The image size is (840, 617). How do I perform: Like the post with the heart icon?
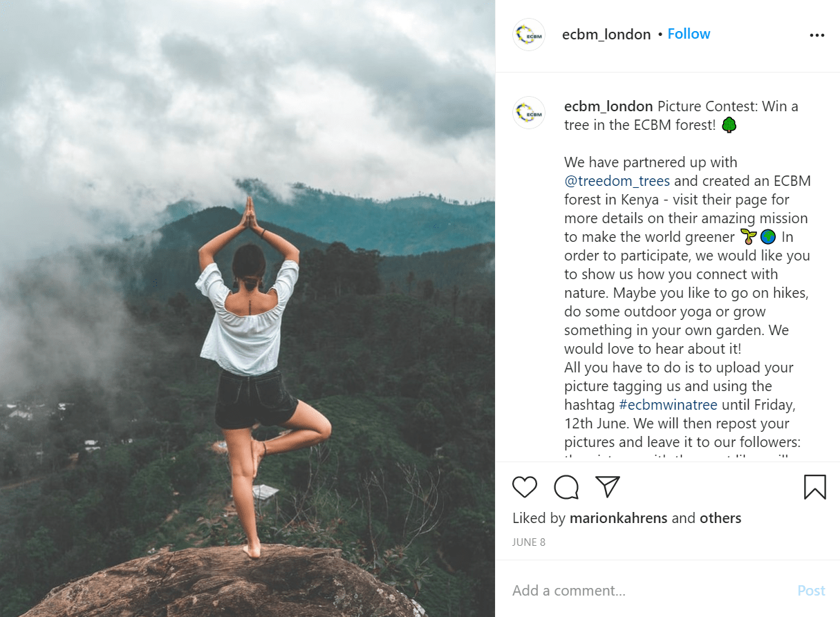(525, 487)
